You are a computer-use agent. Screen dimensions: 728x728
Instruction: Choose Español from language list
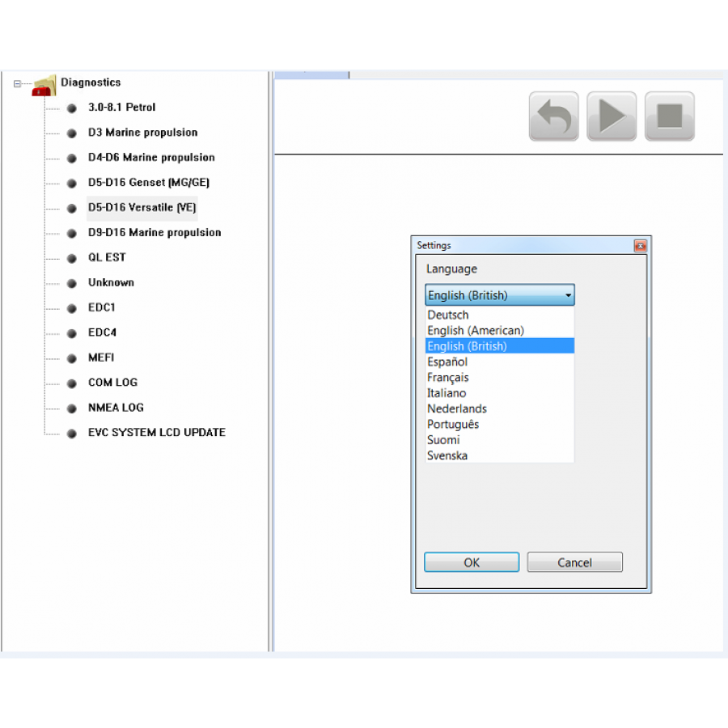500,362
